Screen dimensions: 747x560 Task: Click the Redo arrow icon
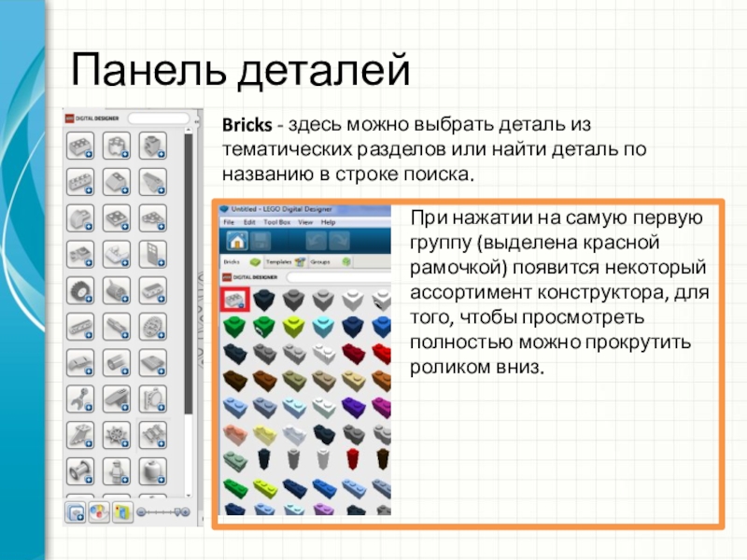click(340, 243)
